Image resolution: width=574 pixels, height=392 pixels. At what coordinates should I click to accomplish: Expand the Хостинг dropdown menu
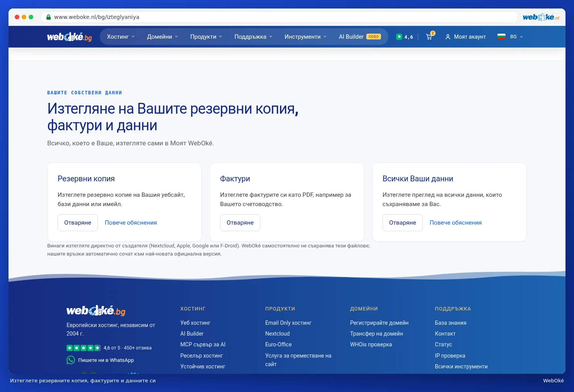121,37
